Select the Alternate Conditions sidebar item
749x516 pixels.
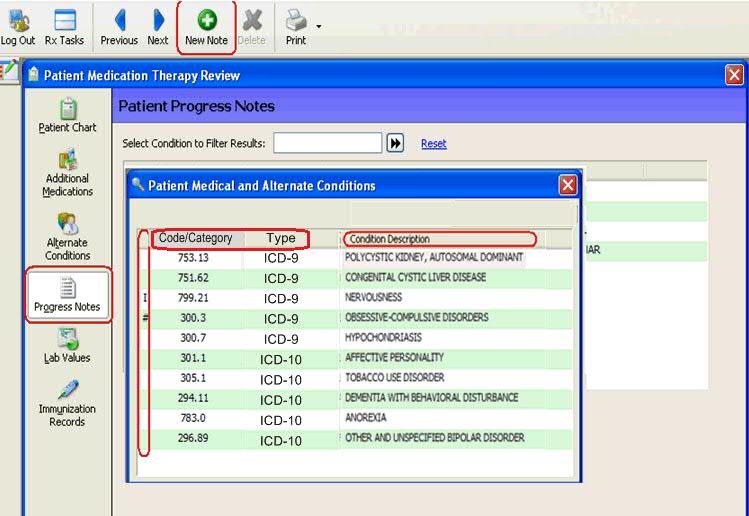67,236
